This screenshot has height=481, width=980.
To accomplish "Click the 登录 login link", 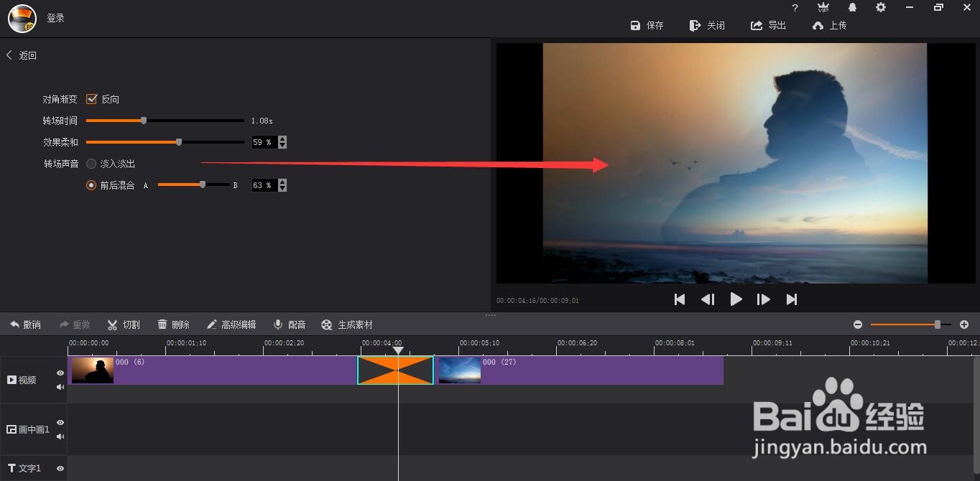I will click(x=56, y=18).
